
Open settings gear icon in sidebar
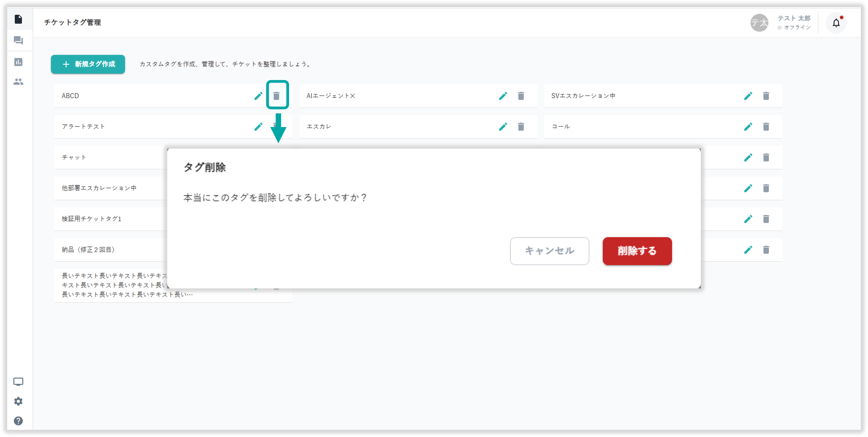click(18, 401)
